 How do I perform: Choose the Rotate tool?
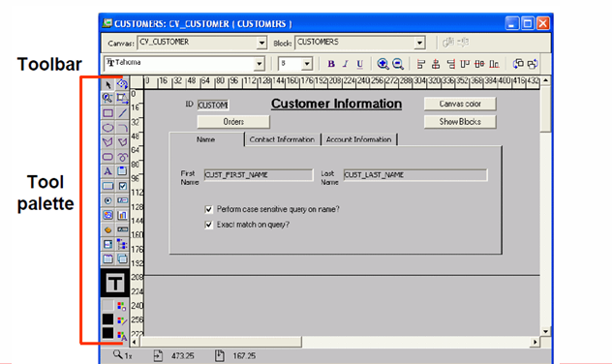(x=122, y=84)
